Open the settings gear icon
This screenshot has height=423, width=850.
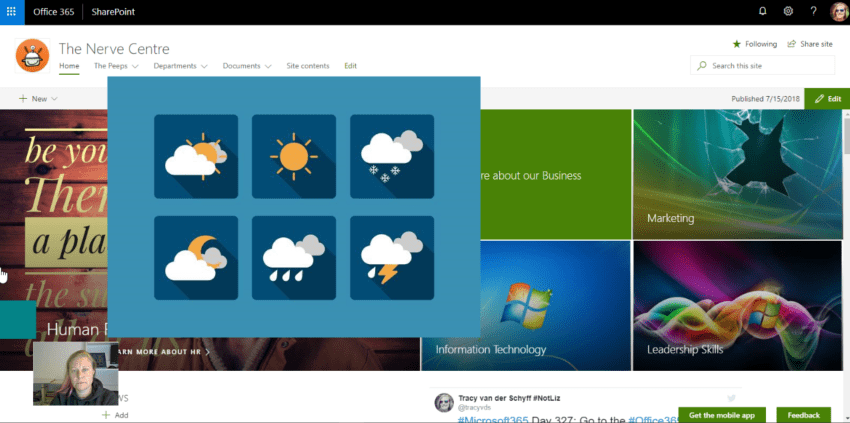788,12
